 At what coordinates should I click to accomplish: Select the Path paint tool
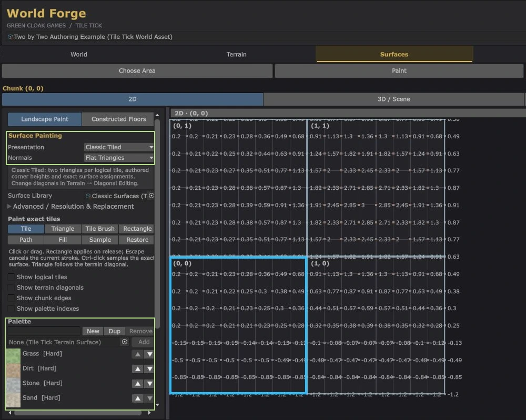click(26, 240)
